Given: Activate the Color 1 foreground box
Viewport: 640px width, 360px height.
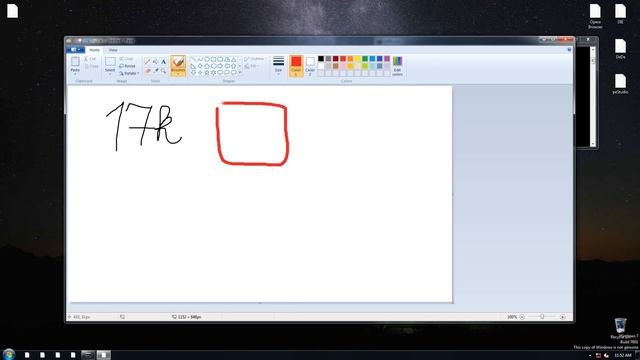Looking at the screenshot, I should (x=296, y=66).
